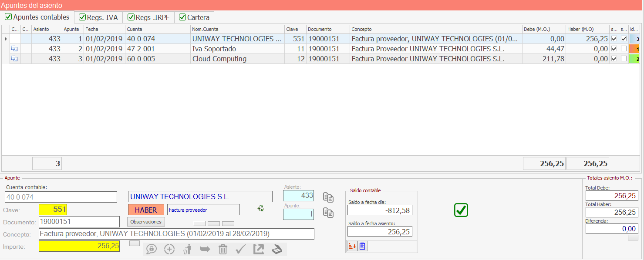This screenshot has height=260, width=644.
Task: Click the circled plus add icon
Action: (169, 249)
